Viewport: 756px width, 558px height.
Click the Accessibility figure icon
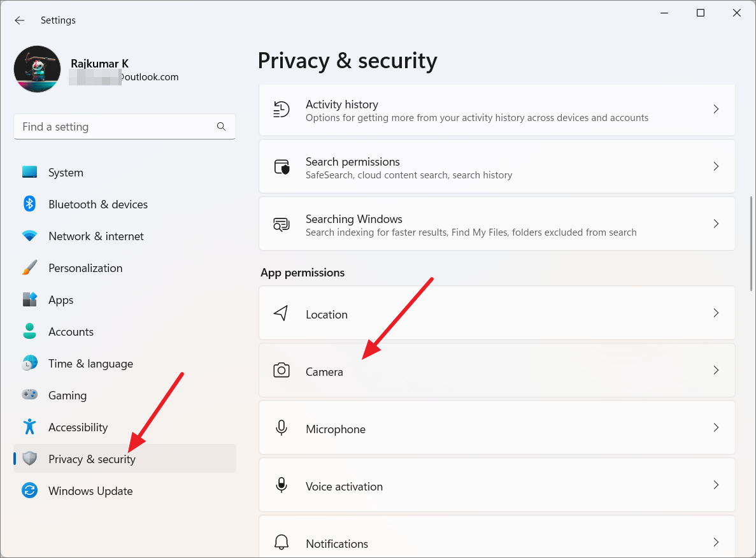[x=29, y=427]
